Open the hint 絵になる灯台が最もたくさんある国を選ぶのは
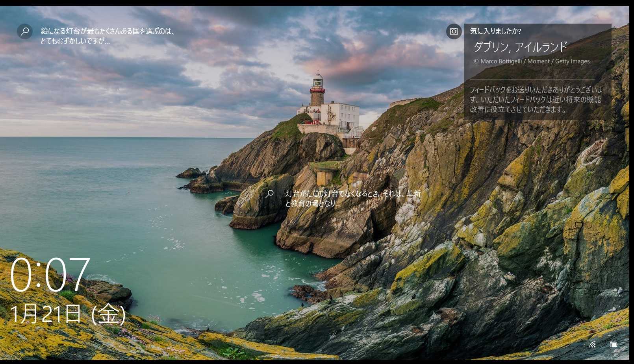 107,31
